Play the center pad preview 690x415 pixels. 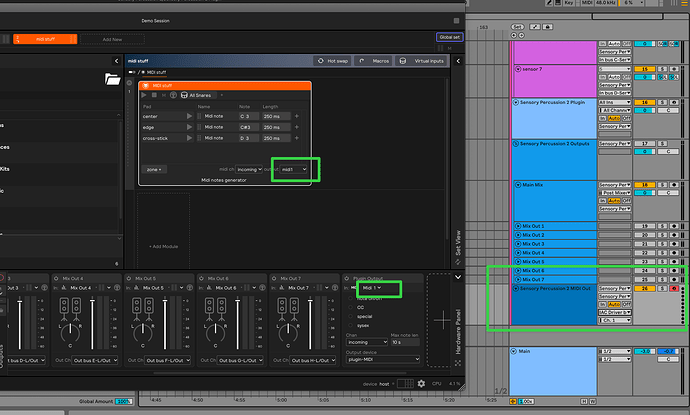189,116
